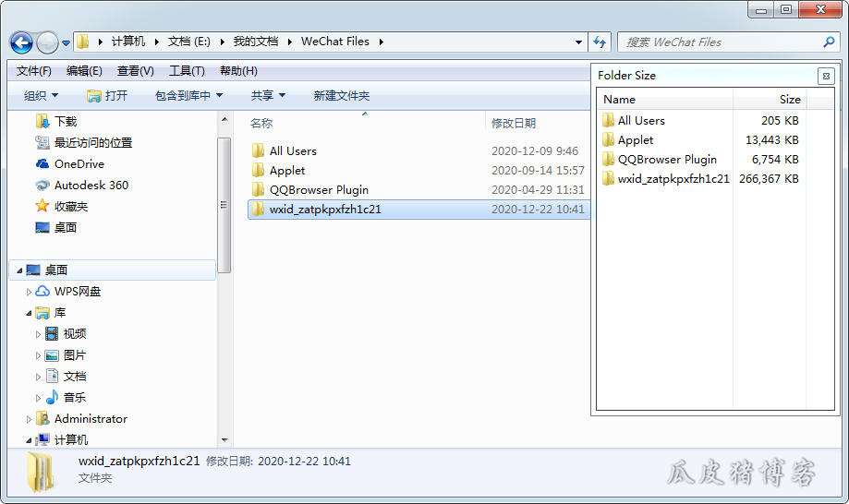
Task: Click the navigation pane scroll-down arrow
Action: coord(224,440)
